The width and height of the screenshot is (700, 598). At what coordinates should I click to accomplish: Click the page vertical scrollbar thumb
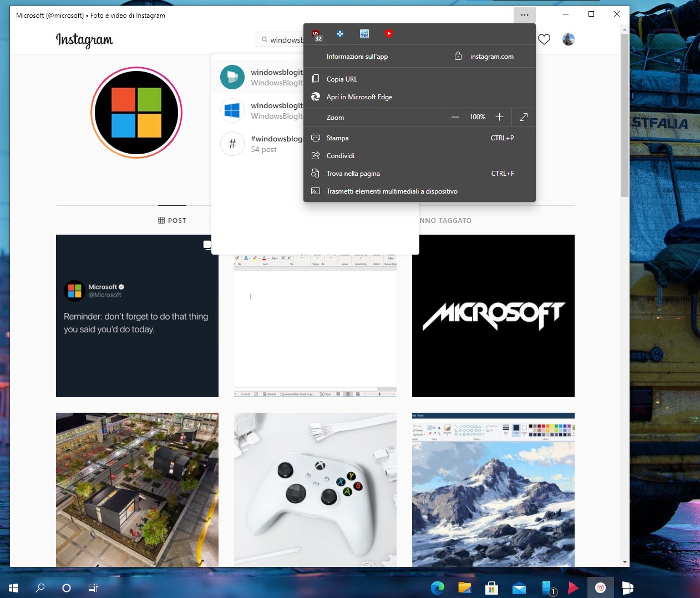(625, 115)
